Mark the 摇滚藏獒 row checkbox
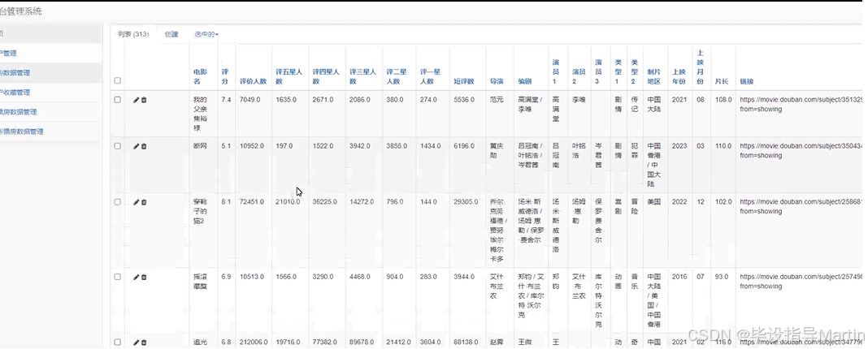This screenshot has height=349, width=868. point(117,277)
